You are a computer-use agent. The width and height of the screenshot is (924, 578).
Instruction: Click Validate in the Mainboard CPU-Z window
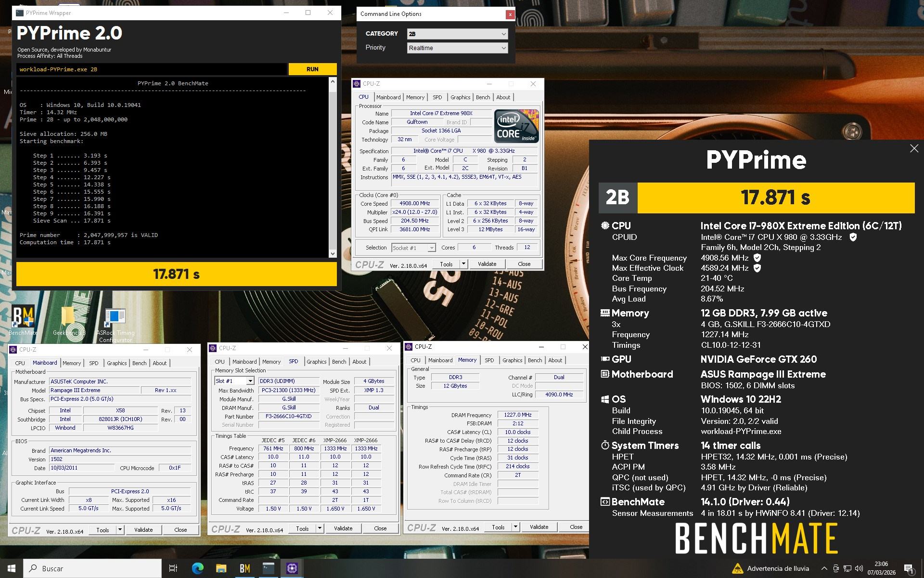[143, 530]
